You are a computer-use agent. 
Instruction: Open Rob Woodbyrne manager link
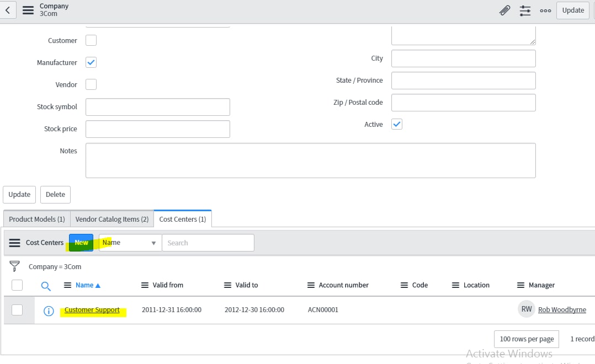[x=562, y=310]
